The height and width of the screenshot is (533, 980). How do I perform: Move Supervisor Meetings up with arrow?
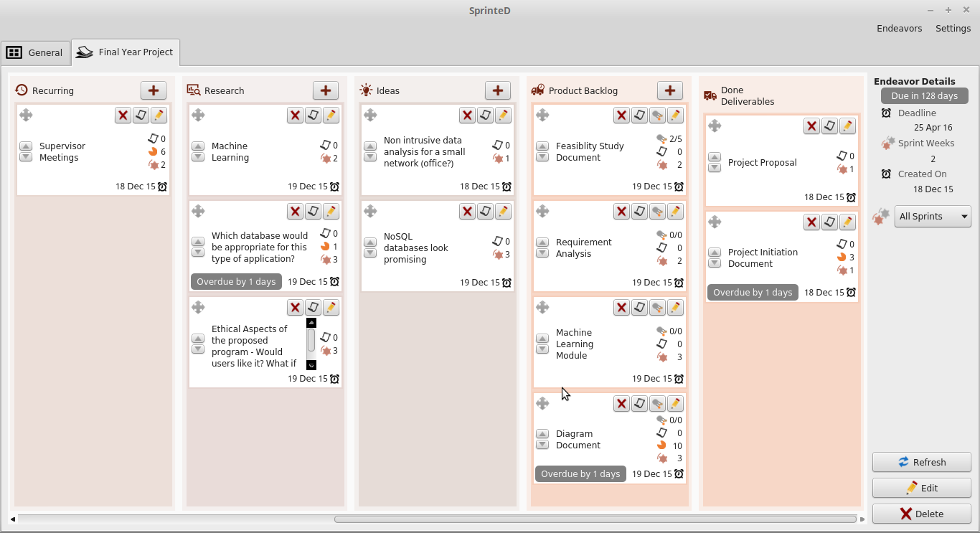coord(26,146)
